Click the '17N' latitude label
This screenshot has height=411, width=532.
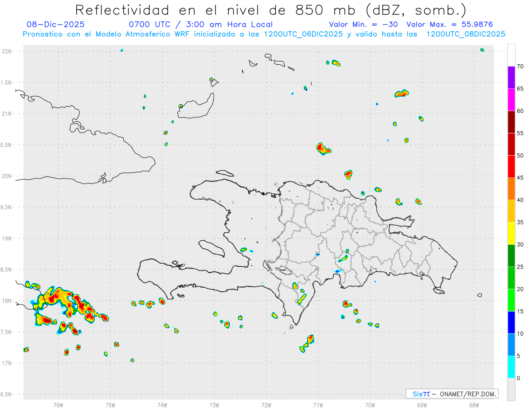[7, 363]
